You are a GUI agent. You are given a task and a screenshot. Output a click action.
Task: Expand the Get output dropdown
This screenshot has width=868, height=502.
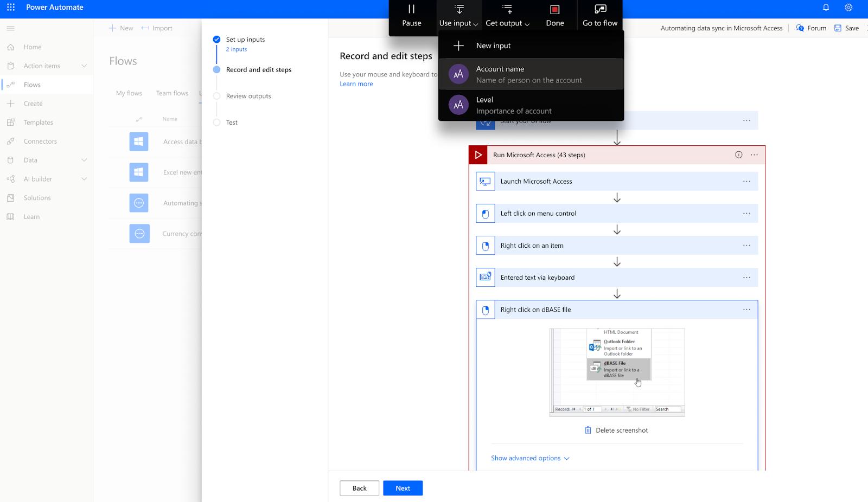click(x=507, y=16)
